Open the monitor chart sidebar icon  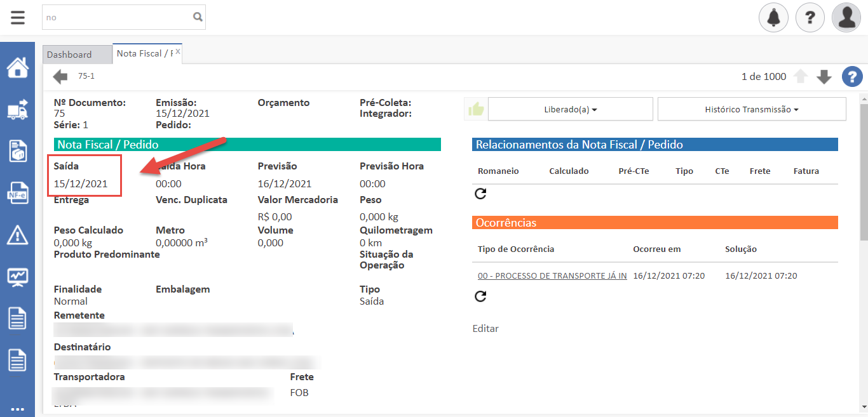pyautogui.click(x=17, y=277)
